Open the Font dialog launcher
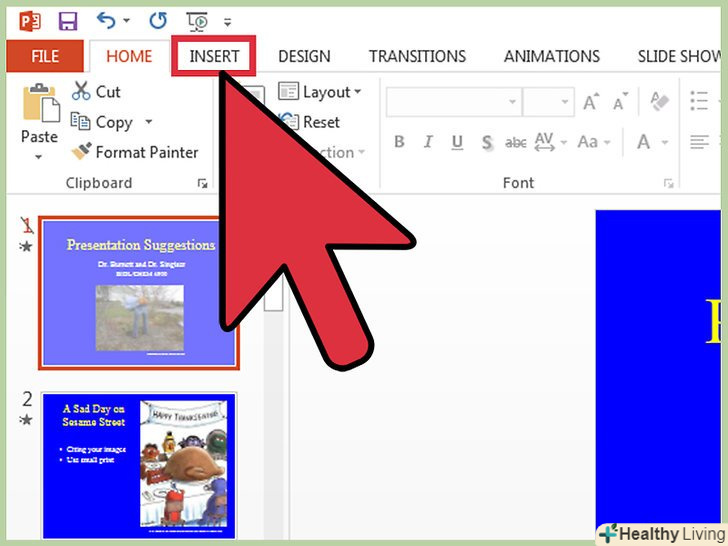The height and width of the screenshot is (546, 728). point(668,183)
